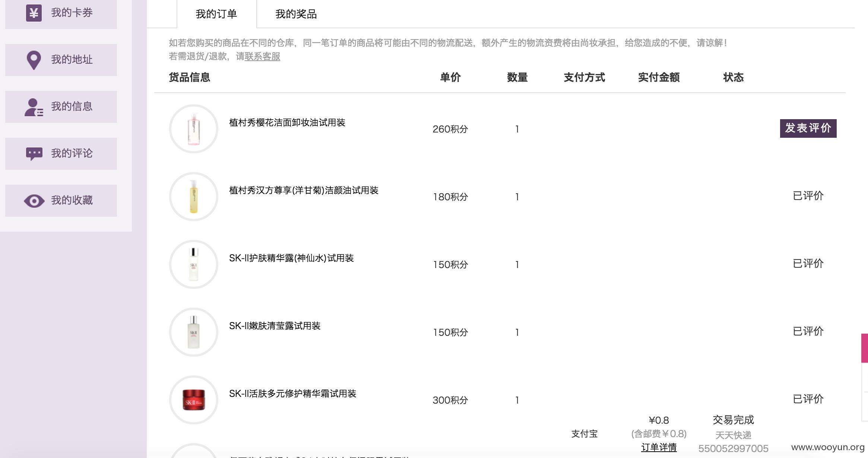Screen dimensions: 868x458
Task: Open product name SK-II护肤精华露(神仙水)试用装
Action: [291, 258]
